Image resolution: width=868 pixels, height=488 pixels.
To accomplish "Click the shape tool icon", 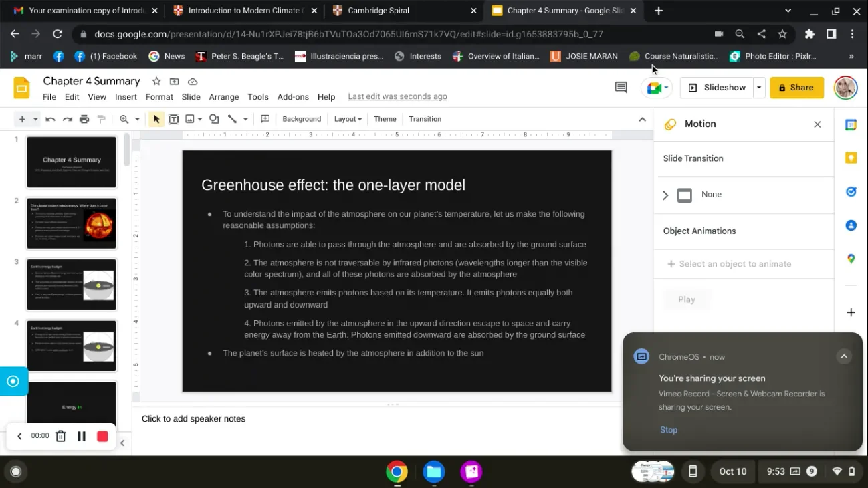I will 214,119.
